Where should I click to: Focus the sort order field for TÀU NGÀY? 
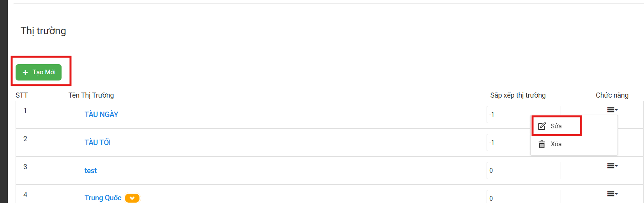coord(508,114)
